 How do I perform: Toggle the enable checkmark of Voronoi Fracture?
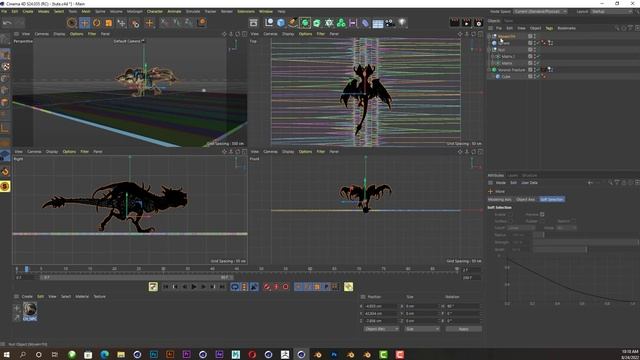[x=538, y=70]
